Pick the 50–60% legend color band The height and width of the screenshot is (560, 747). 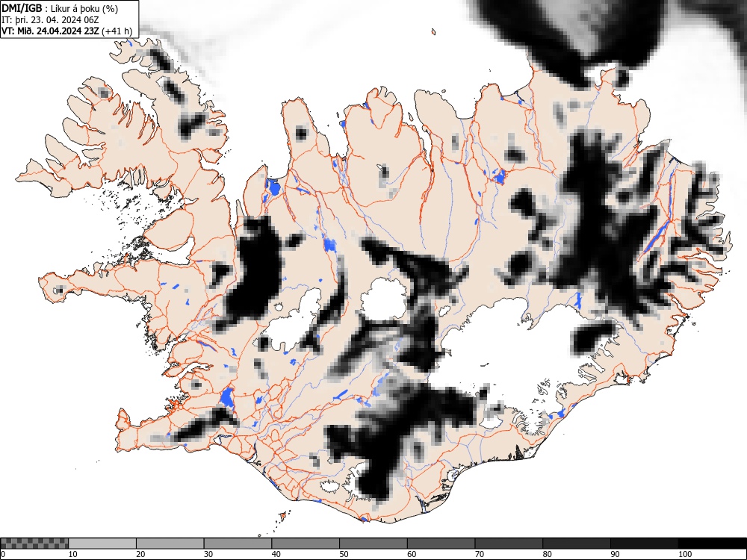373,544
